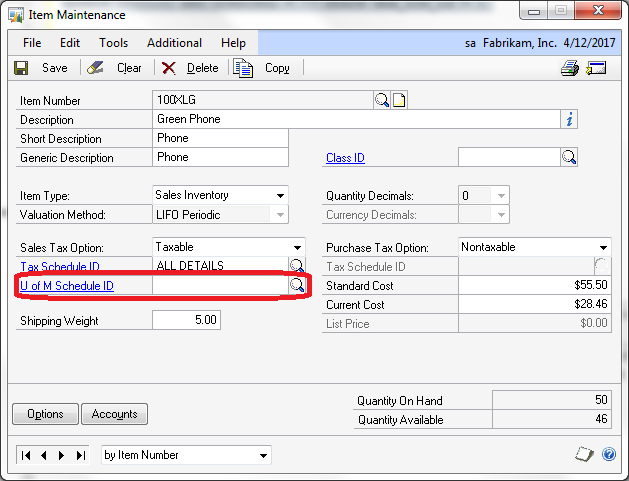The height and width of the screenshot is (481, 629).
Task: Click the Shipping Weight input field
Action: (x=187, y=320)
